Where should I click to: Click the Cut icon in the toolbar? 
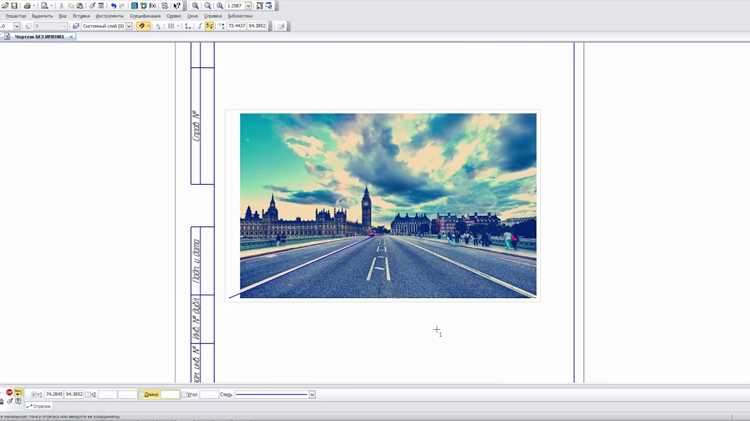(61, 6)
